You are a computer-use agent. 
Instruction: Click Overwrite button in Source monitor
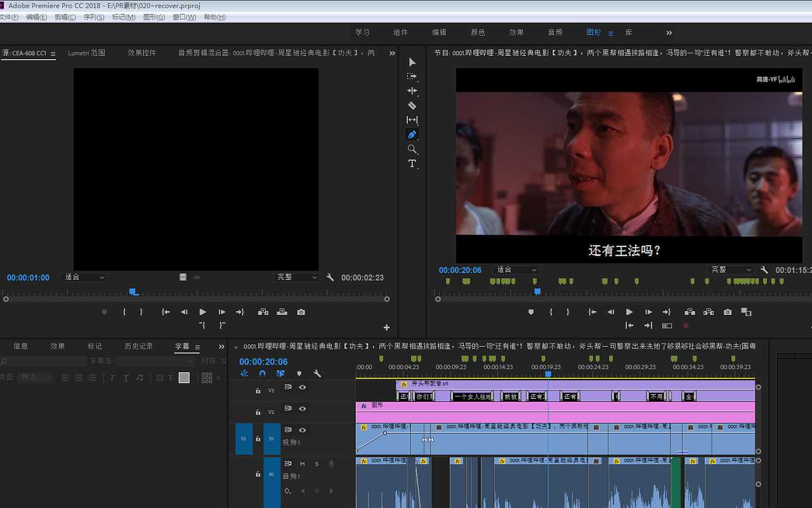point(282,312)
